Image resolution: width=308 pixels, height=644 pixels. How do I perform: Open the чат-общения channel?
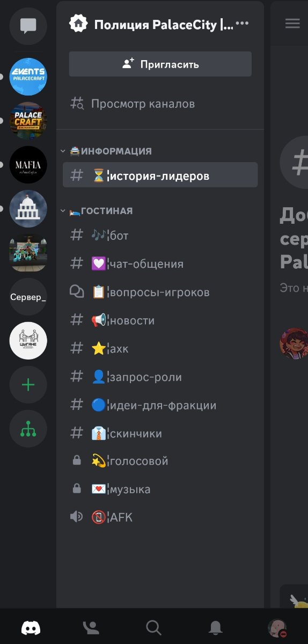click(160, 264)
